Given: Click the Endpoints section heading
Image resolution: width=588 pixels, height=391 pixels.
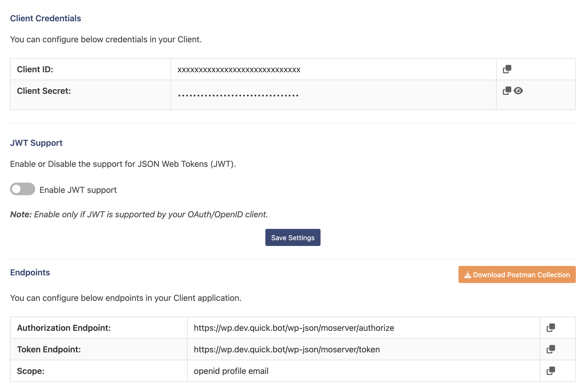Looking at the screenshot, I should click(x=30, y=272).
